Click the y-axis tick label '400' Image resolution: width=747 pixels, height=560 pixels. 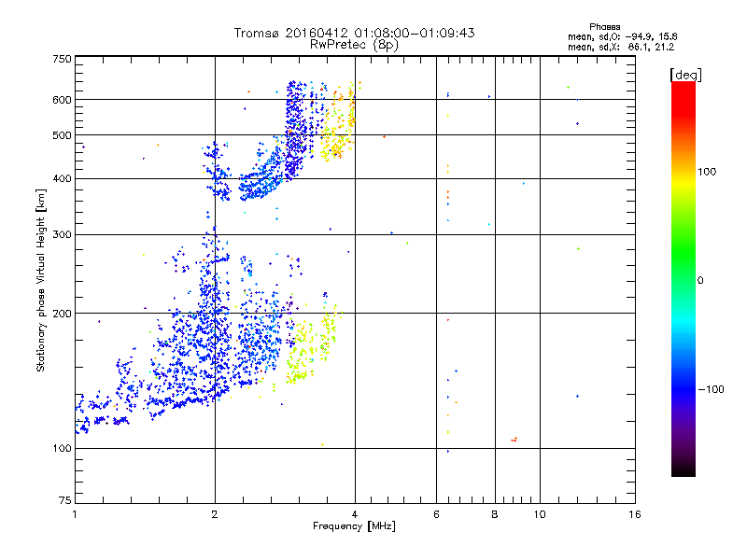(62, 179)
